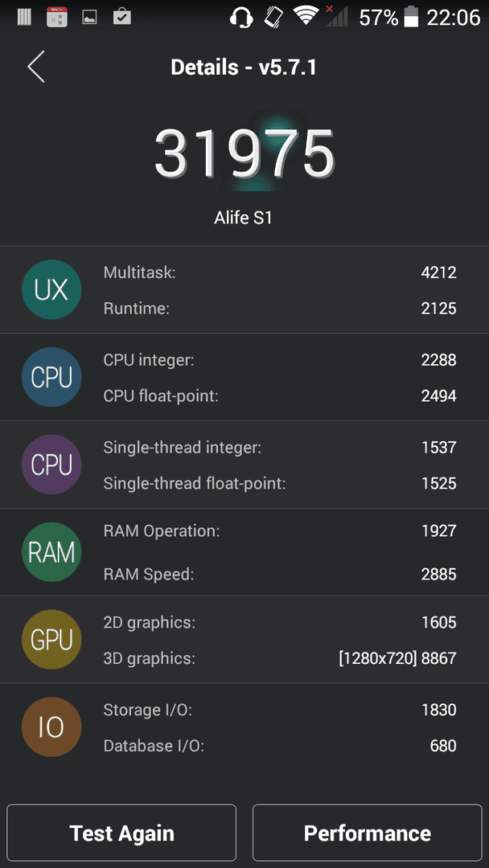The width and height of the screenshot is (489, 868).
Task: Tap the back arrow icon
Action: point(36,67)
